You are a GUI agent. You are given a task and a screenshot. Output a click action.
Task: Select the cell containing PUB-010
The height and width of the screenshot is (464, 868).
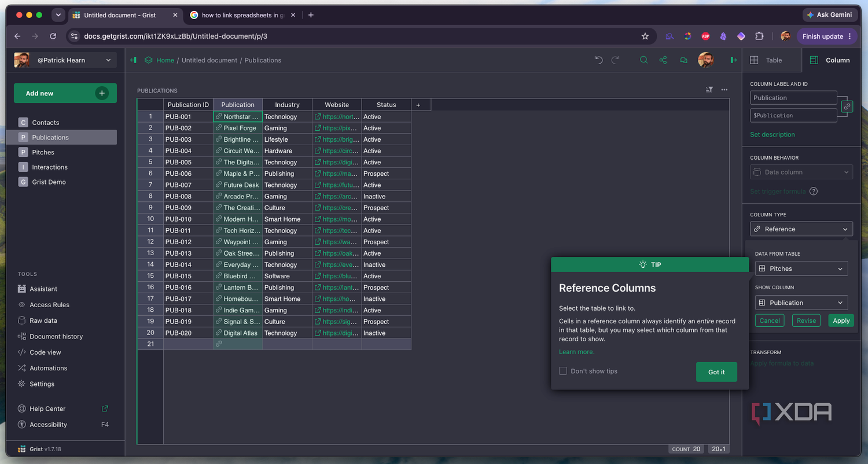tap(189, 219)
